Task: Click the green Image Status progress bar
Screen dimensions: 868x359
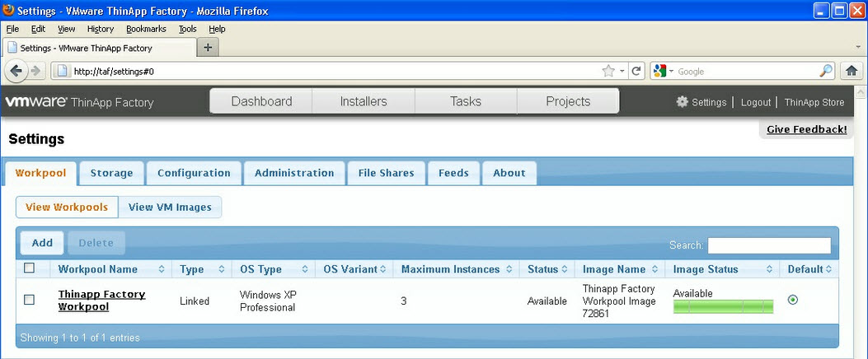Action: tap(723, 306)
